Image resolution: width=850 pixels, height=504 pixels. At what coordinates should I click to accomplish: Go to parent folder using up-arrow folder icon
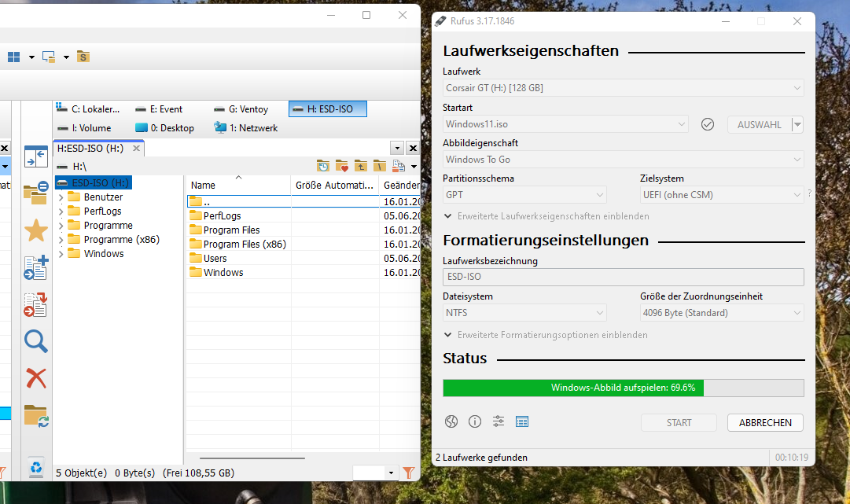(360, 166)
